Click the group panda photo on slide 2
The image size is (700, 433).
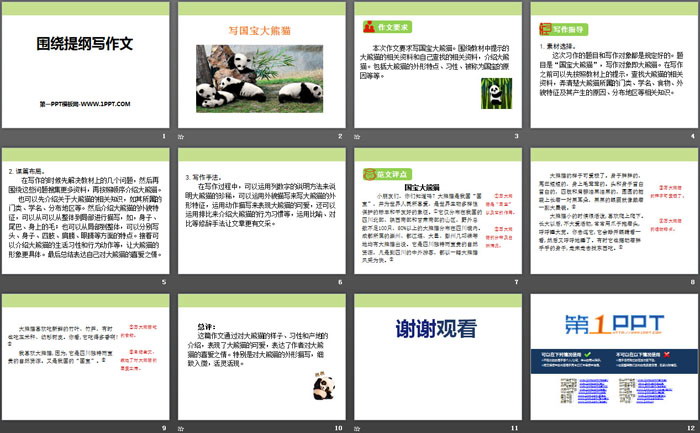tap(259, 79)
